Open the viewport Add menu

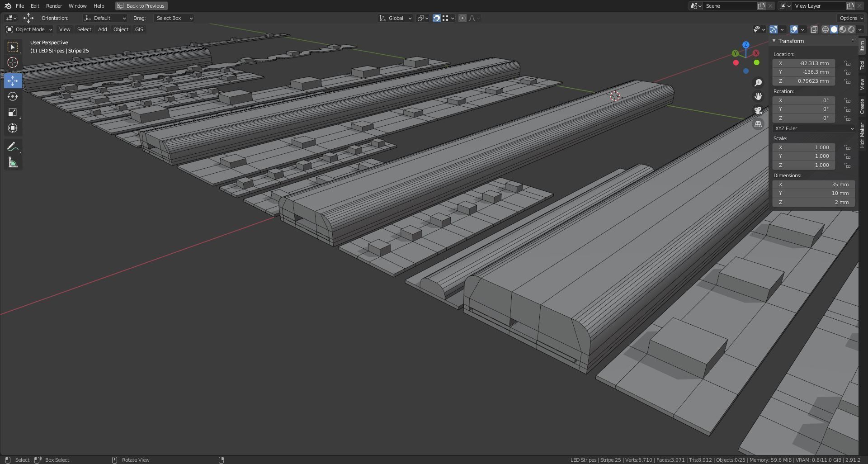(102, 29)
